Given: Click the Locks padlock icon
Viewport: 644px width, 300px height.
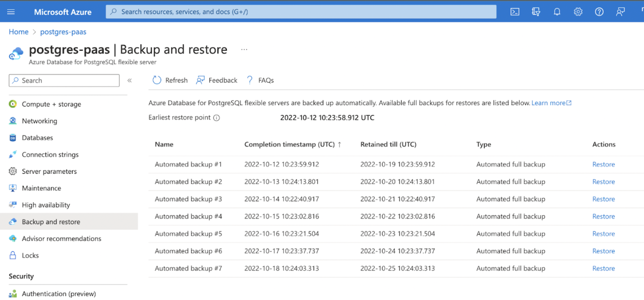Looking at the screenshot, I should tap(13, 255).
